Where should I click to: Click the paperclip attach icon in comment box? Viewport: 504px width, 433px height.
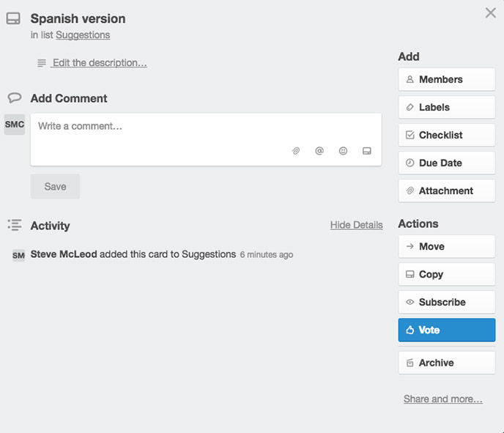[x=296, y=151]
